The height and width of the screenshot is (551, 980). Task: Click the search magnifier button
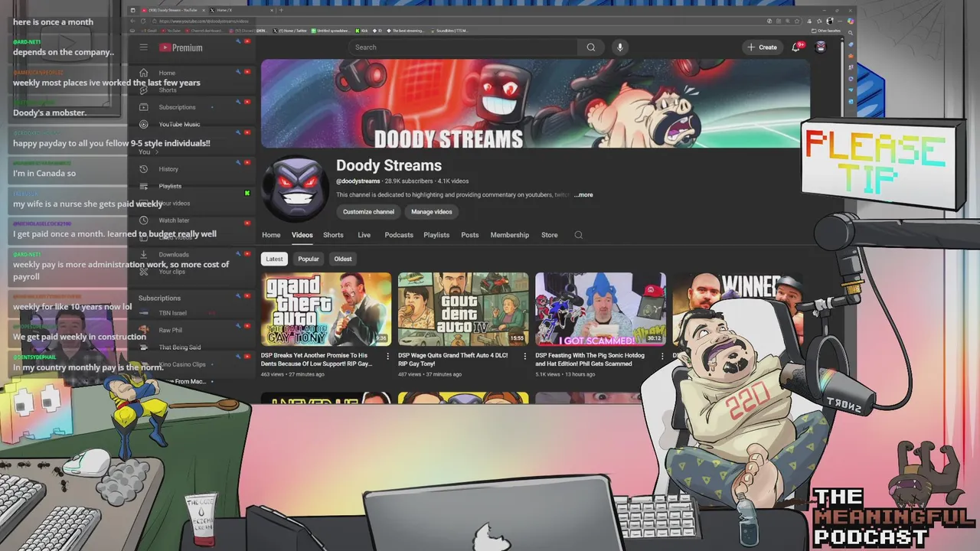591,47
